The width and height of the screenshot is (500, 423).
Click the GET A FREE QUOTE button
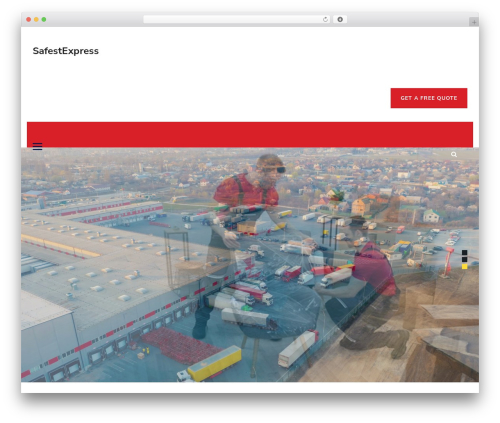pyautogui.click(x=429, y=98)
